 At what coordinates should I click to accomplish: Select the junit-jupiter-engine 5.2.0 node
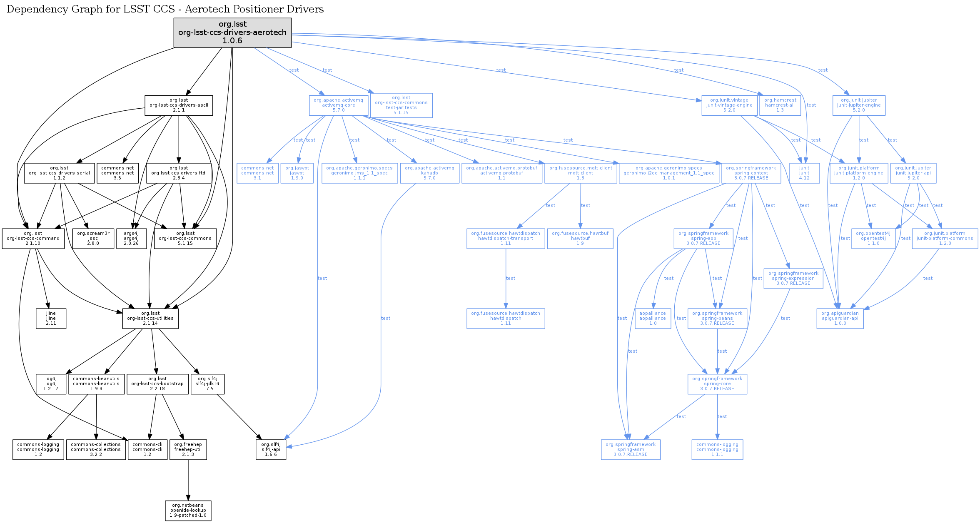[859, 105]
